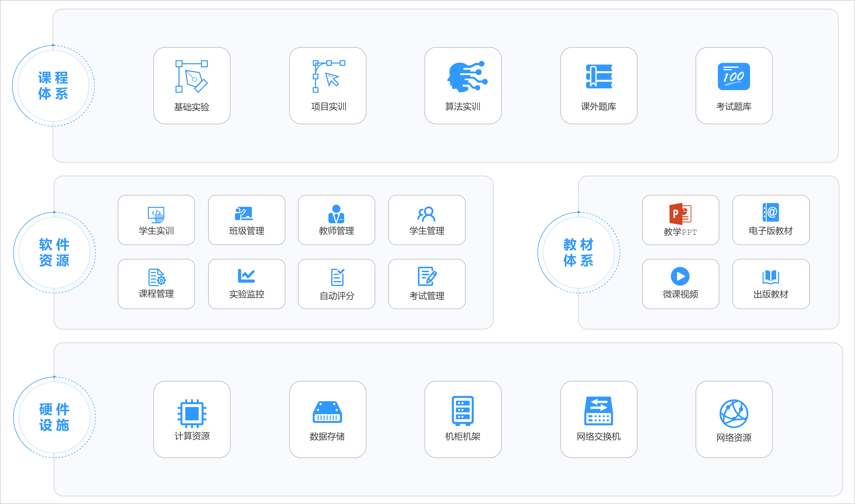Click the 数据存储 drive icon
Image resolution: width=855 pixels, height=504 pixels.
click(327, 412)
